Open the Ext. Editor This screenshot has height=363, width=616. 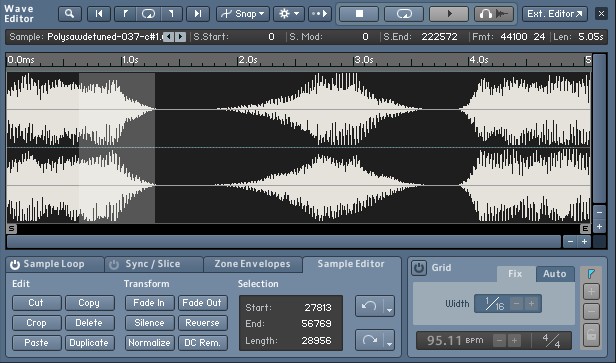point(555,14)
